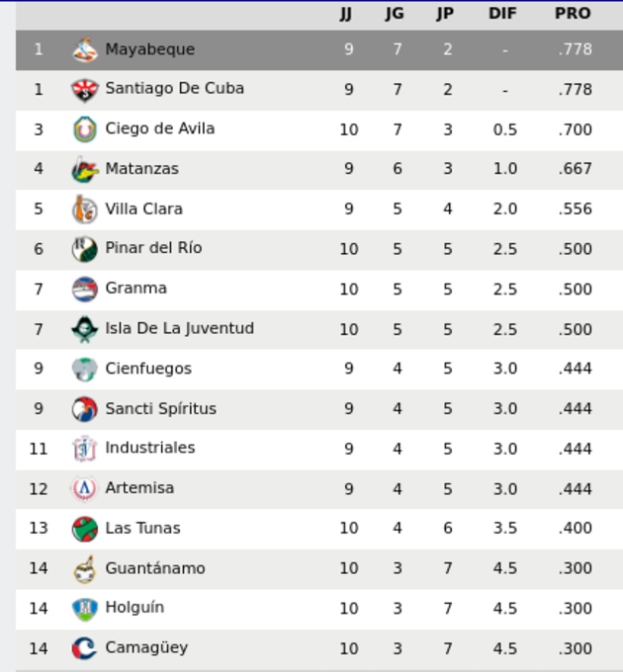Select the Cienfuegos elephant logo
This screenshot has height=672, width=623.
point(84,369)
